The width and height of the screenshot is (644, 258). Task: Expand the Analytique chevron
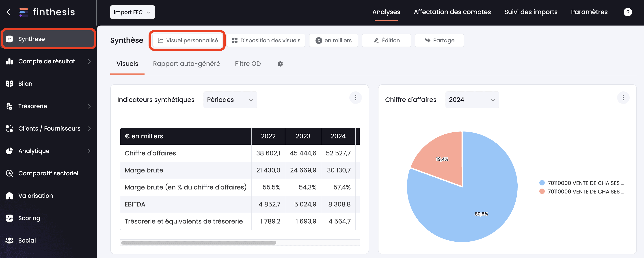tap(89, 151)
